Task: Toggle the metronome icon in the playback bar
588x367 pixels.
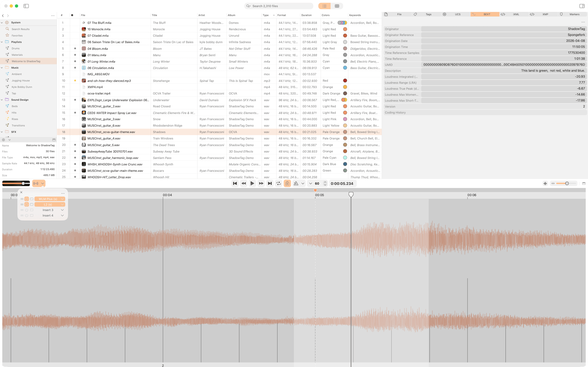Action: click(296, 183)
